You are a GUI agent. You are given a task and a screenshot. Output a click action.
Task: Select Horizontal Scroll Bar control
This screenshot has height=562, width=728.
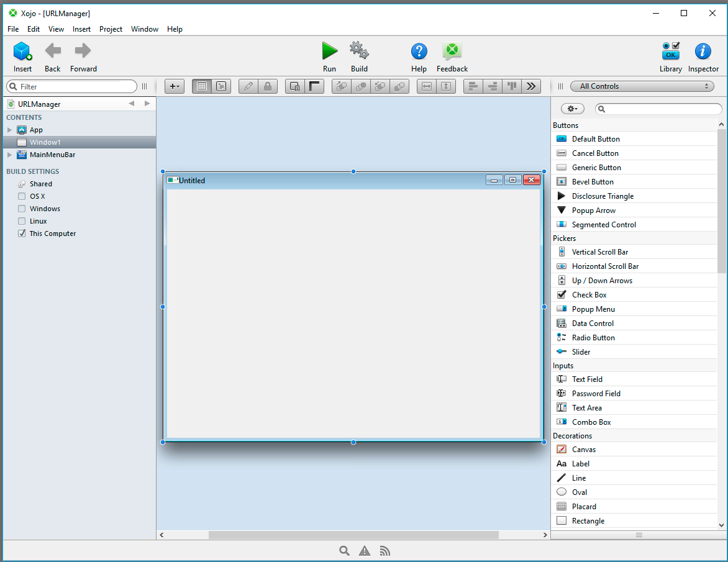pos(634,266)
